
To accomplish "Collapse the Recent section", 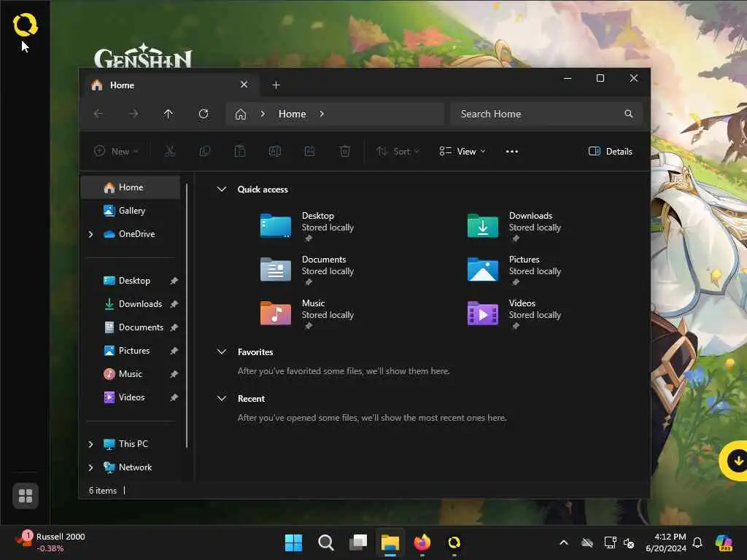I will [222, 399].
